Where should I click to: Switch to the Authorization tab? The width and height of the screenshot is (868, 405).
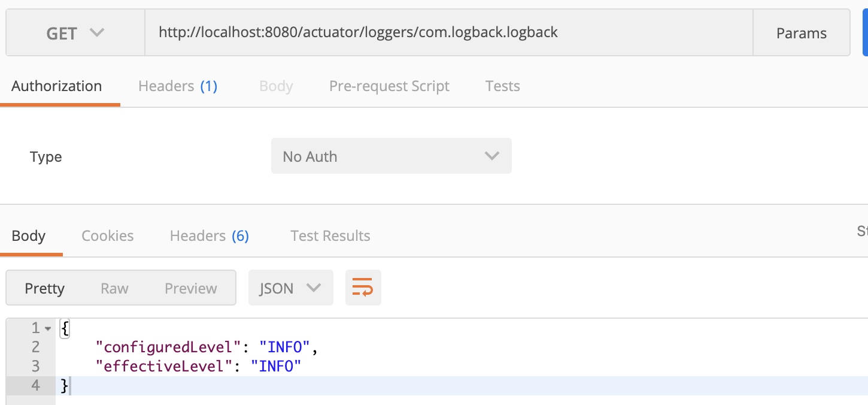[57, 86]
